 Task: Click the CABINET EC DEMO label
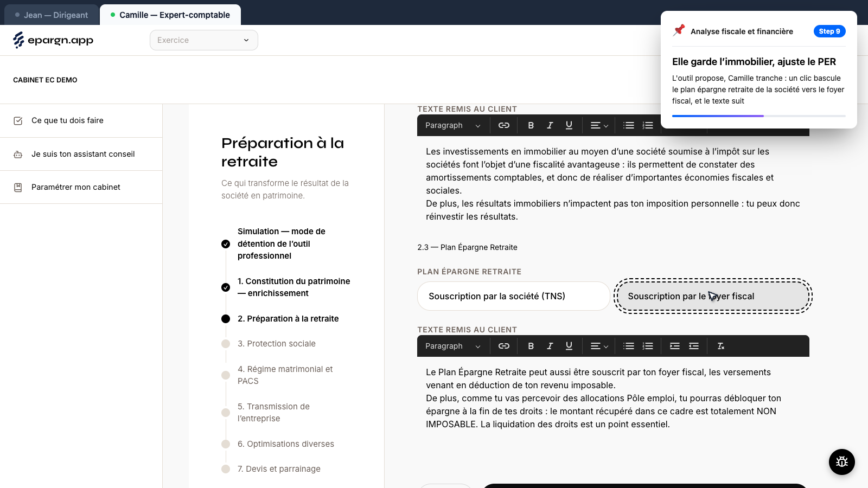coord(45,80)
